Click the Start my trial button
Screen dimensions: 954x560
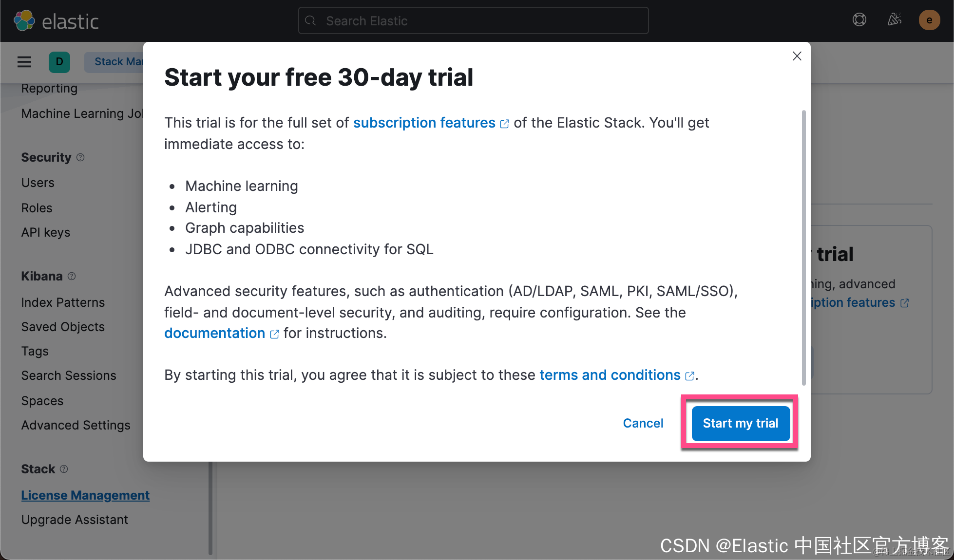pos(741,423)
